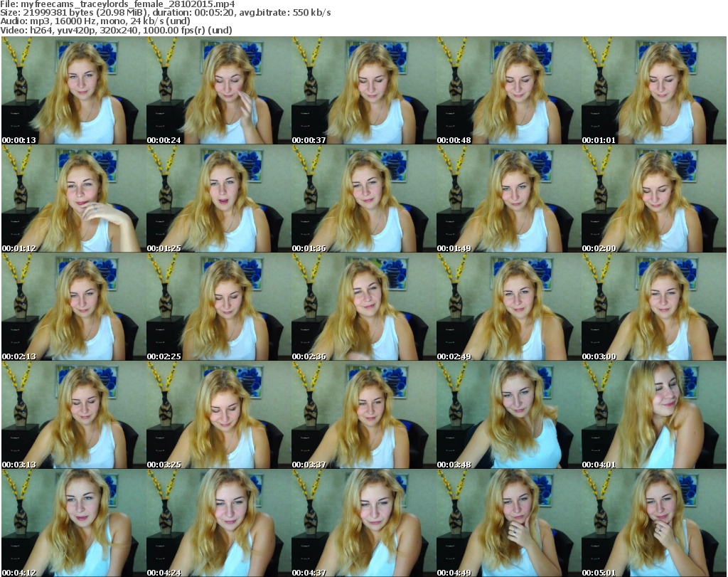
Task: Click the thumbnail at 00:05:01
Action: coord(654,523)
